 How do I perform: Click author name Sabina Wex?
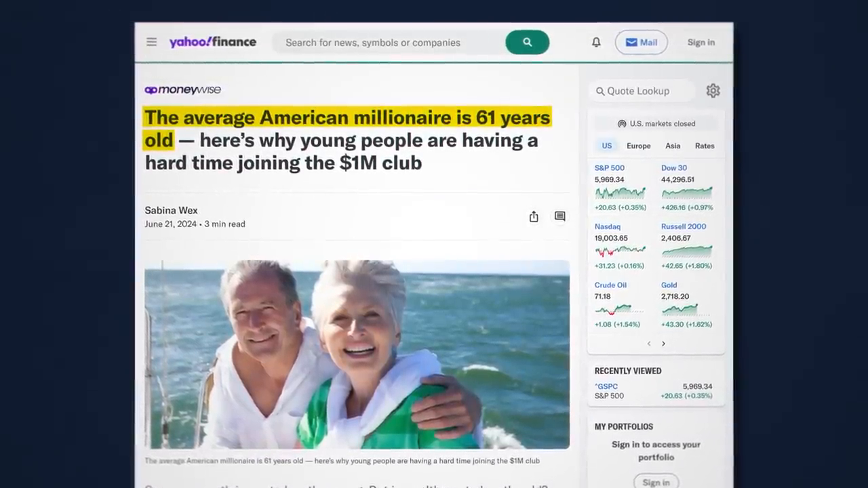[x=171, y=210]
